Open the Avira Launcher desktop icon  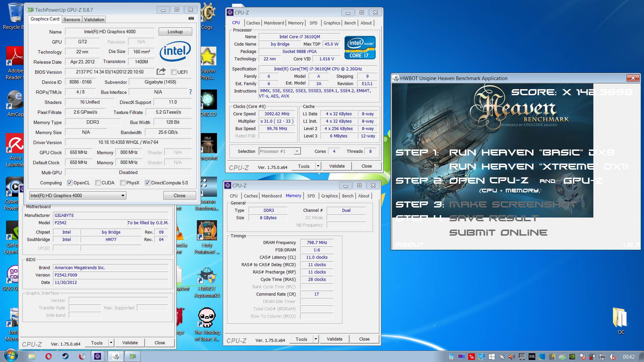click(x=14, y=150)
